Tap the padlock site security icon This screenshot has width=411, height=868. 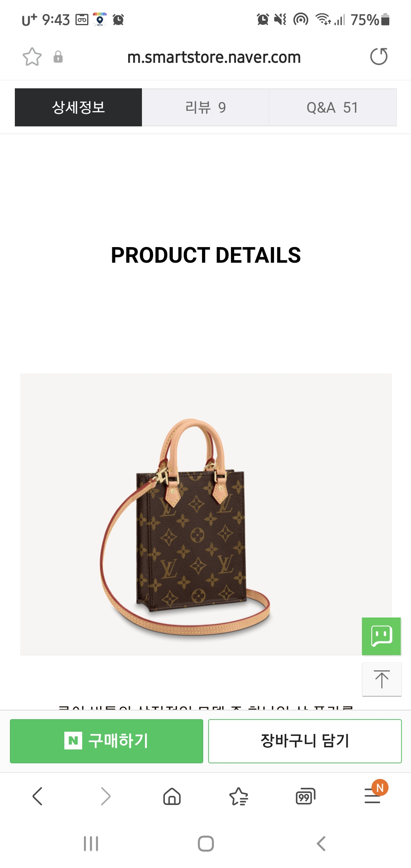pyautogui.click(x=58, y=57)
